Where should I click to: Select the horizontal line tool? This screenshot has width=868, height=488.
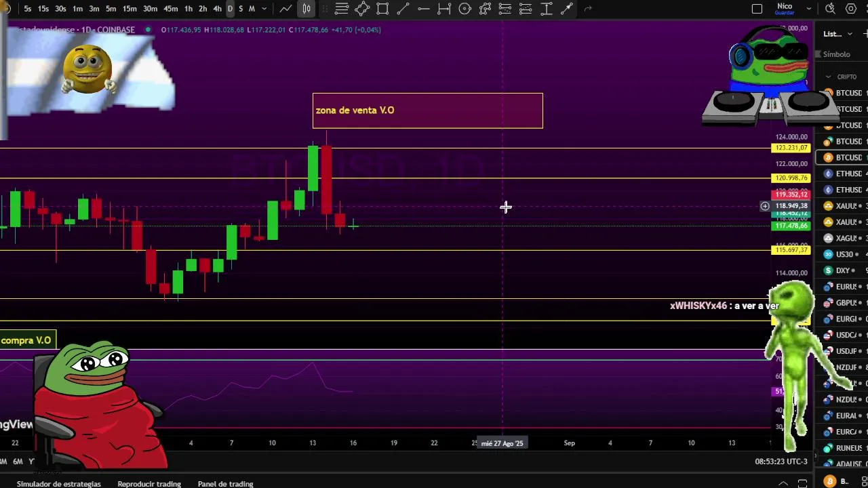424,9
